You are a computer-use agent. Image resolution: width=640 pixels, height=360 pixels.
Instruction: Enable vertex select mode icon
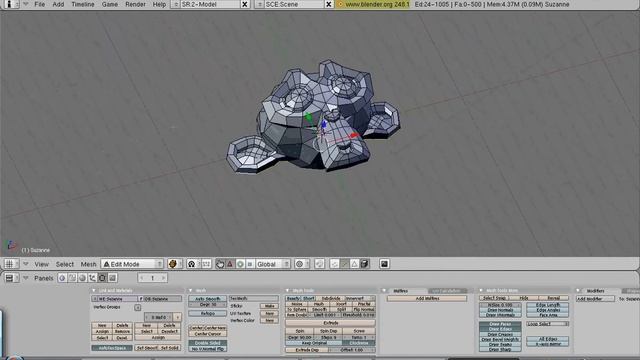[334, 264]
